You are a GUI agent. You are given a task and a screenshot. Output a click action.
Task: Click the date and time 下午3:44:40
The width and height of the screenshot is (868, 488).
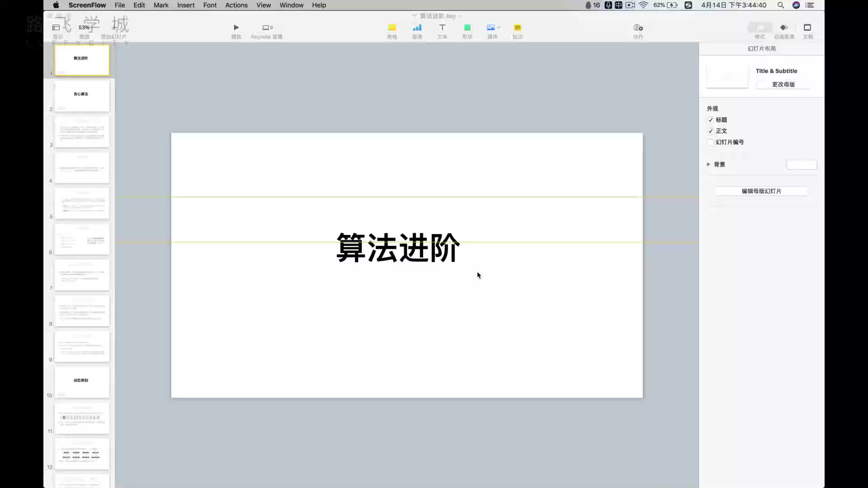point(734,5)
